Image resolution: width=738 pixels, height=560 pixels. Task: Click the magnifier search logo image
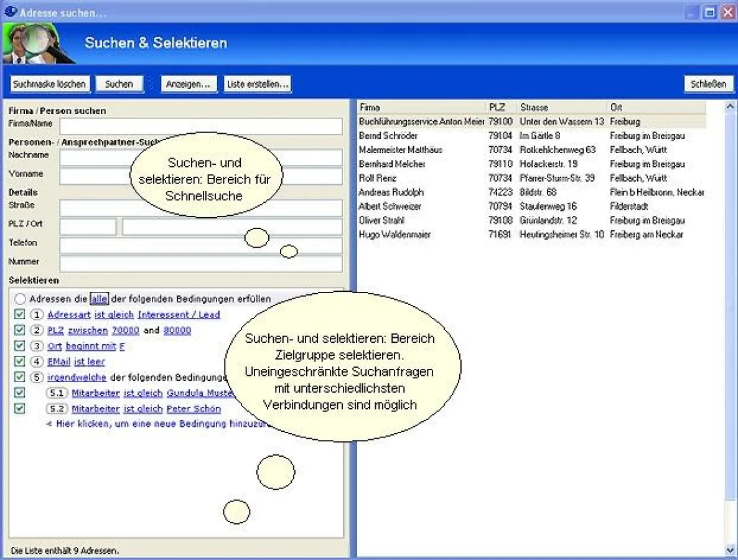(39, 44)
